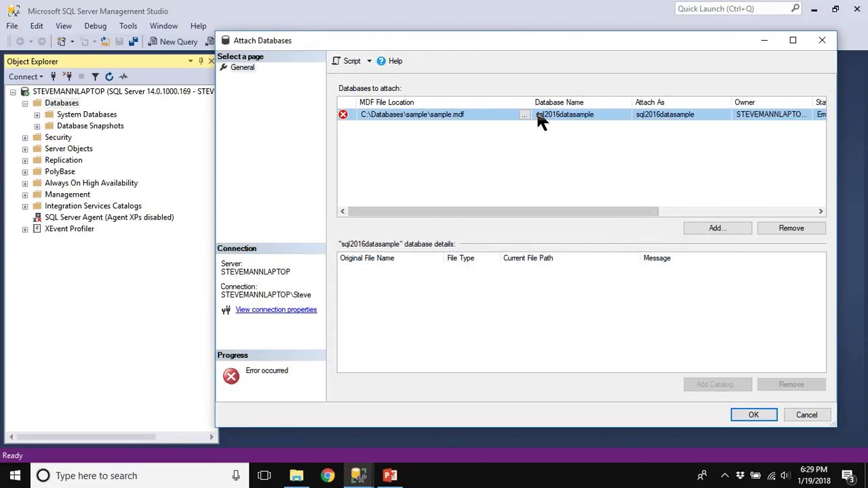This screenshot has height=488, width=868.
Task: Select the General page in Attach Databases
Action: tap(242, 68)
